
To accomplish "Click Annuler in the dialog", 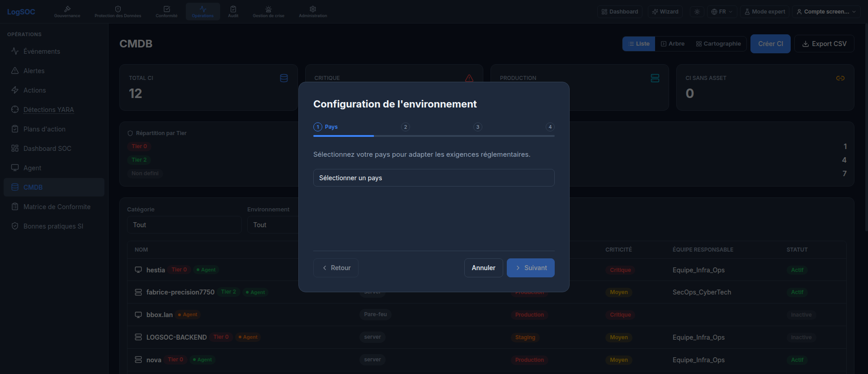I will [483, 268].
